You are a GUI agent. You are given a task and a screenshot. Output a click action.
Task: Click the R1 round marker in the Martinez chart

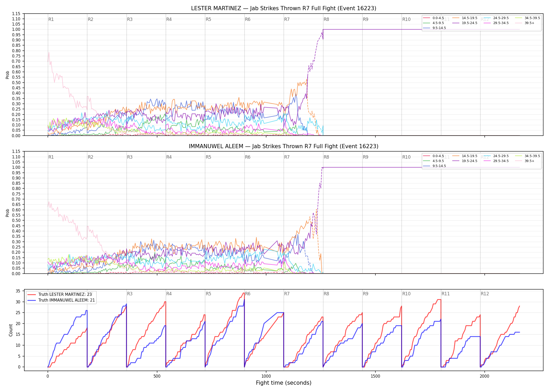pos(51,19)
